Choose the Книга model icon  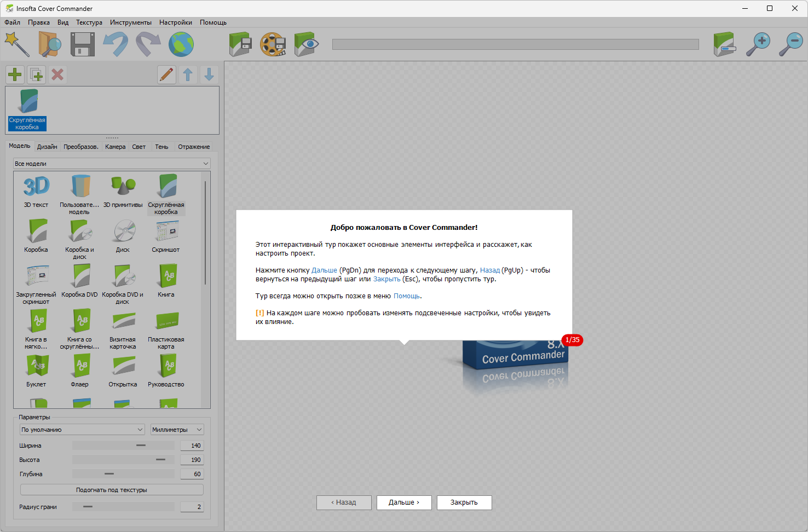[x=166, y=281]
